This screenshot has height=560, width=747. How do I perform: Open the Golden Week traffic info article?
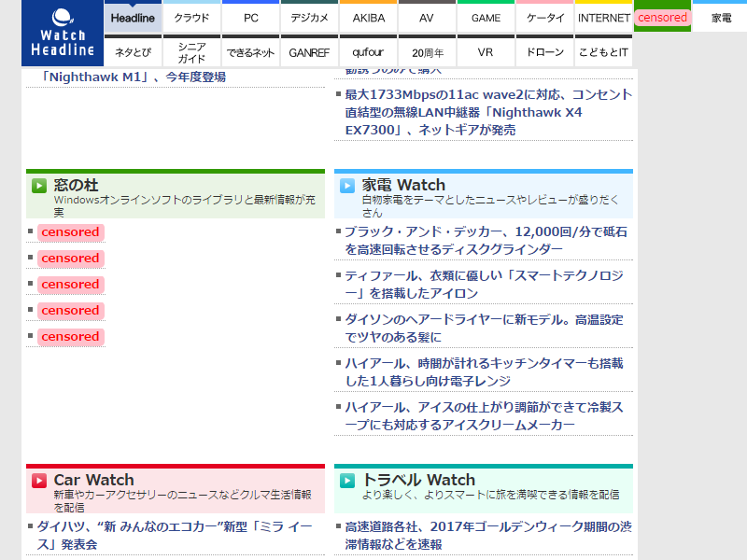[x=482, y=534]
